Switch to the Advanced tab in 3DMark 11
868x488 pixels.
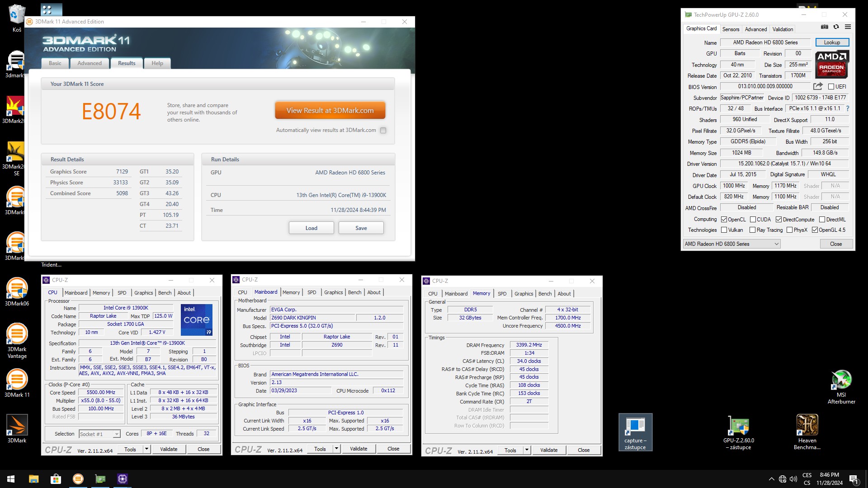pyautogui.click(x=90, y=63)
